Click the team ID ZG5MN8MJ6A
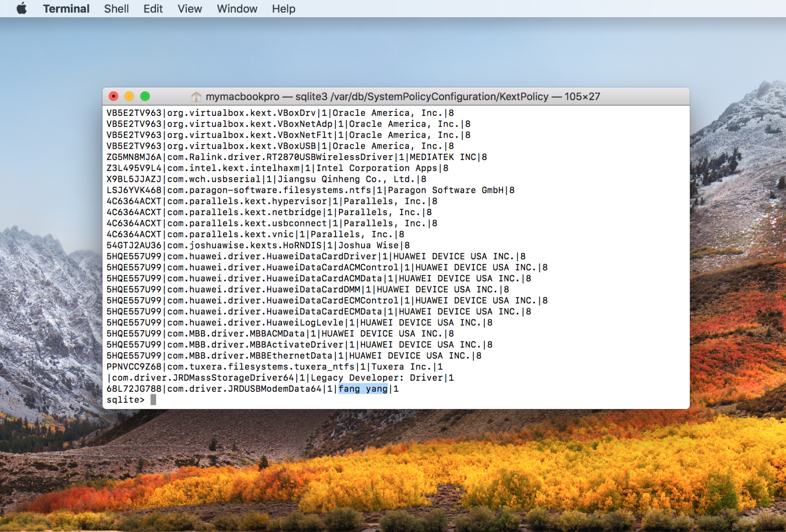Image resolution: width=786 pixels, height=532 pixels. (x=134, y=157)
